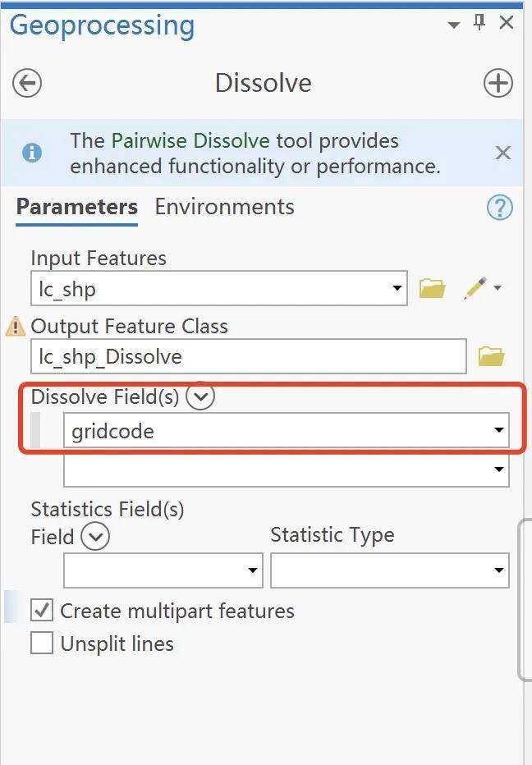Viewport: 532px width, 765px height.
Task: Click the back arrow beside Dissolve title
Action: pos(28,83)
